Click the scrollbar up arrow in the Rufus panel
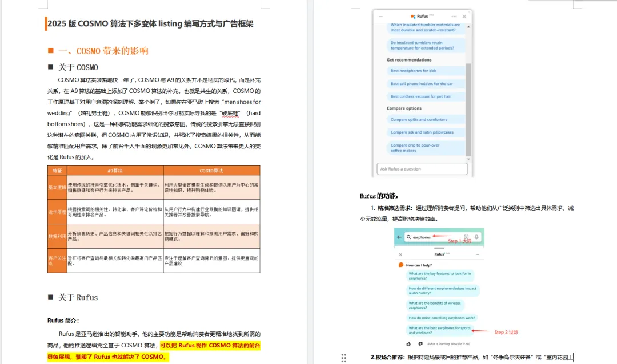Image resolution: width=617 pixels, height=364 pixels. point(468,27)
